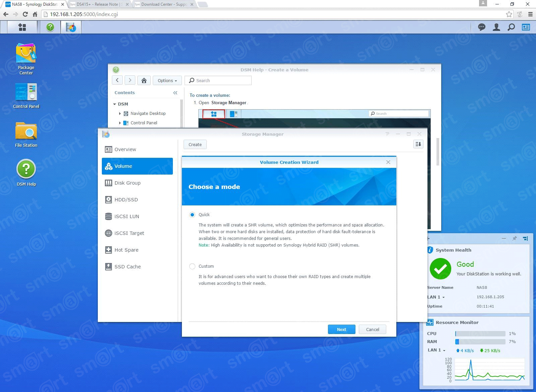Image resolution: width=536 pixels, height=392 pixels.
Task: Click the RAM usage bar
Action: pos(480,342)
